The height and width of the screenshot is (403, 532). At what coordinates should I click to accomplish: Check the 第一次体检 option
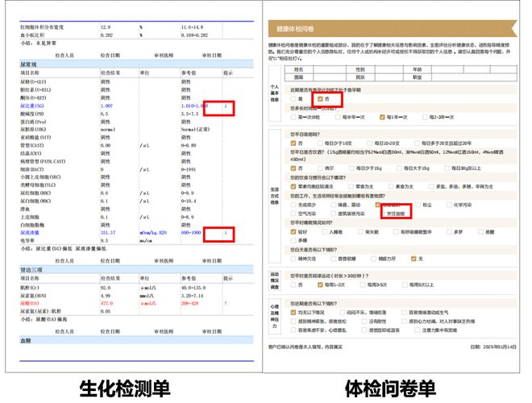tap(292, 117)
